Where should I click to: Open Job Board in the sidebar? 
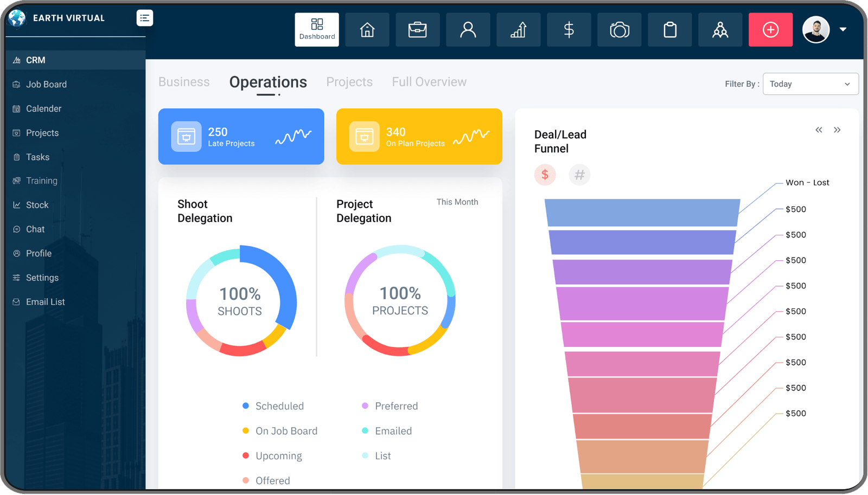pyautogui.click(x=46, y=85)
